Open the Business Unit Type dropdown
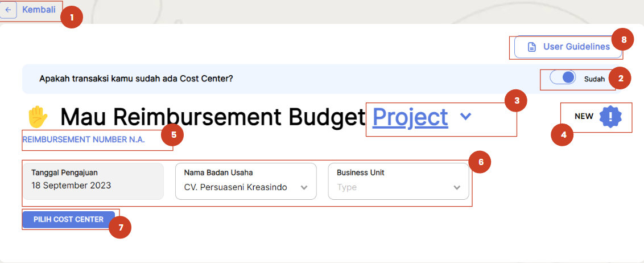The width and height of the screenshot is (644, 263). click(398, 181)
